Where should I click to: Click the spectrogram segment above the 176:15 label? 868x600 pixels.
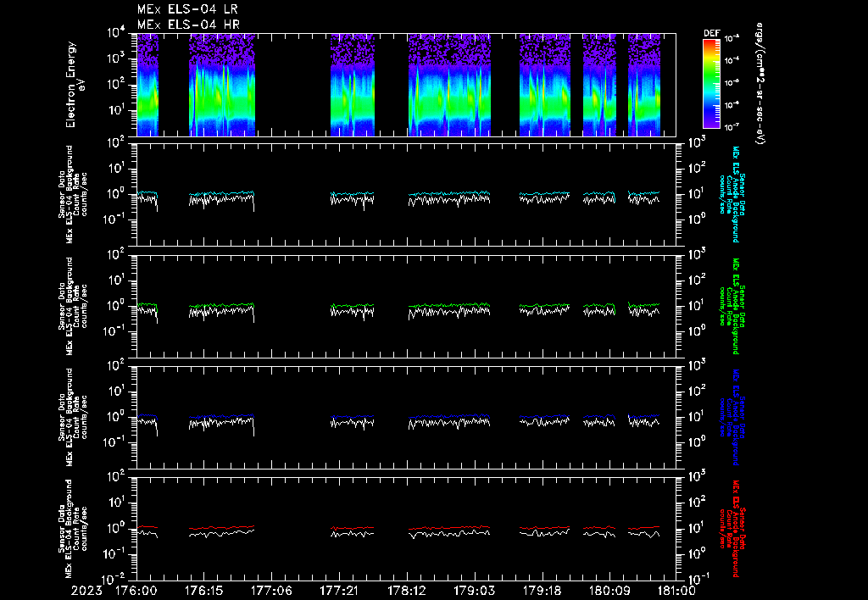(x=222, y=85)
